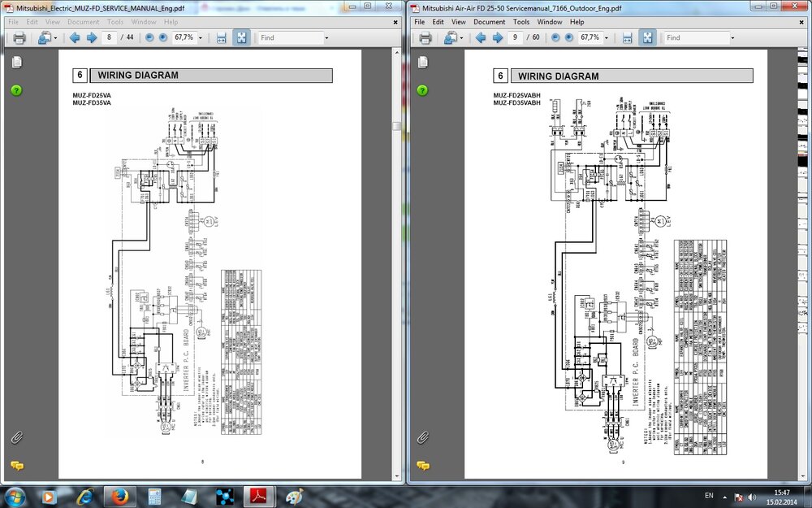Click the Print icon in the right PDF window

point(425,37)
